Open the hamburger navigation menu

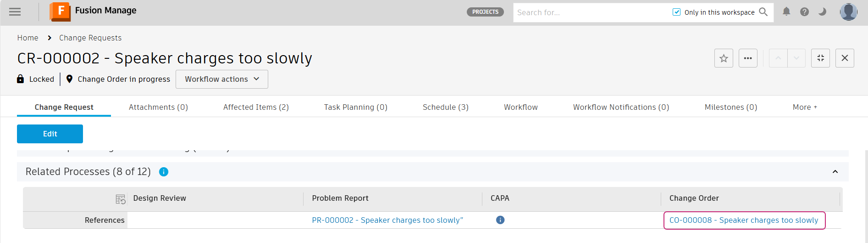click(x=15, y=12)
